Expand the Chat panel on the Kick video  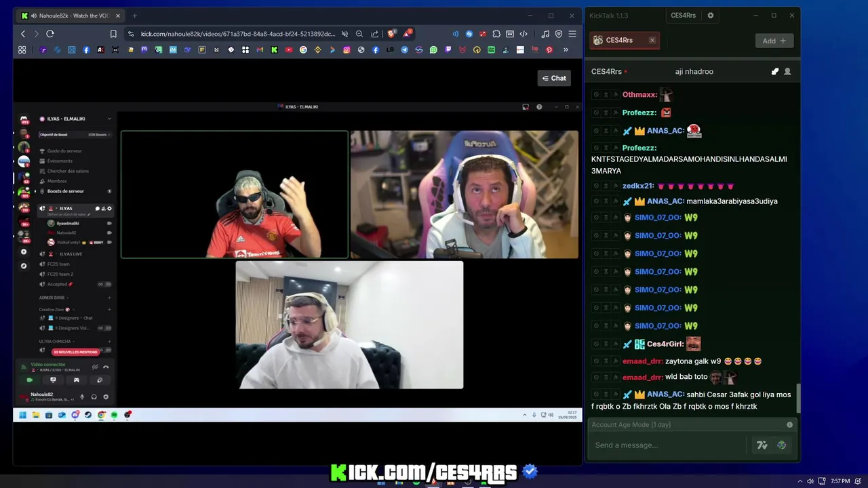point(554,78)
